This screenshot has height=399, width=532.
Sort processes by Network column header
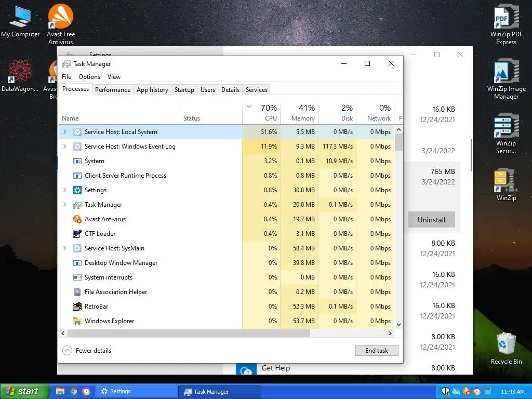click(375, 113)
